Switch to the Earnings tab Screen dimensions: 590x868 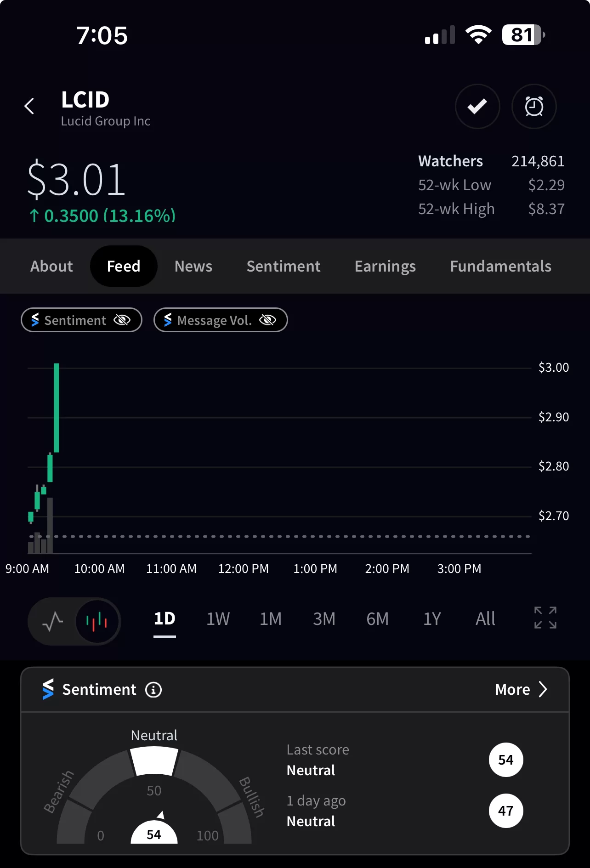coord(385,266)
